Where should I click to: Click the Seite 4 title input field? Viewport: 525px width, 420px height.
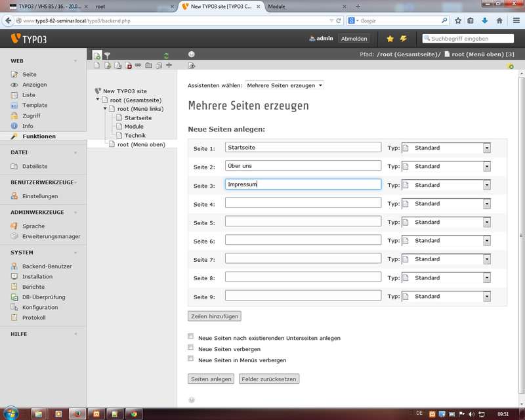[x=303, y=203]
